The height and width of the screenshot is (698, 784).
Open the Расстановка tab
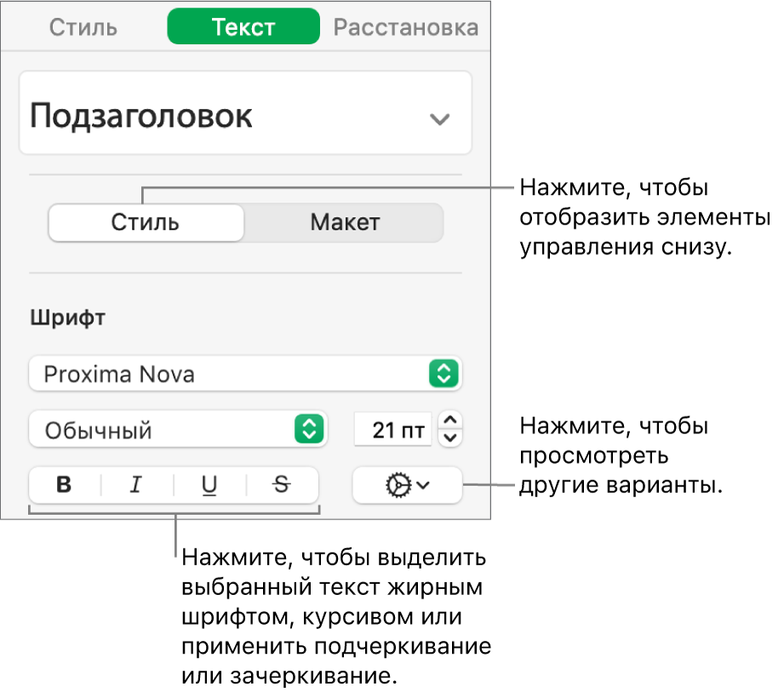[x=405, y=27]
